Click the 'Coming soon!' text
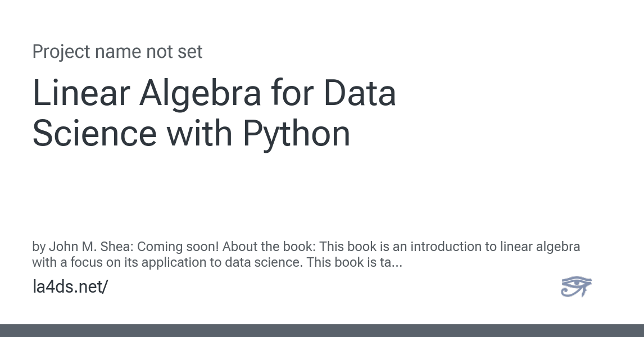Viewport: 644px width, 337px height. coord(178,246)
